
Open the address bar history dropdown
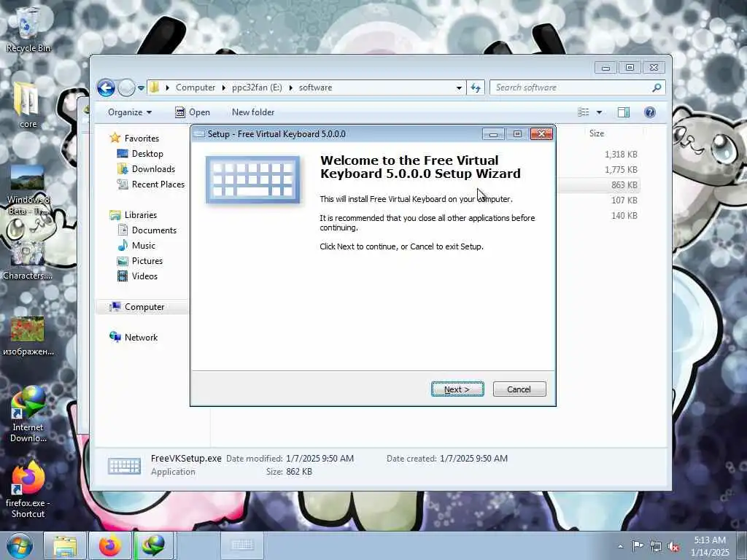pos(459,87)
